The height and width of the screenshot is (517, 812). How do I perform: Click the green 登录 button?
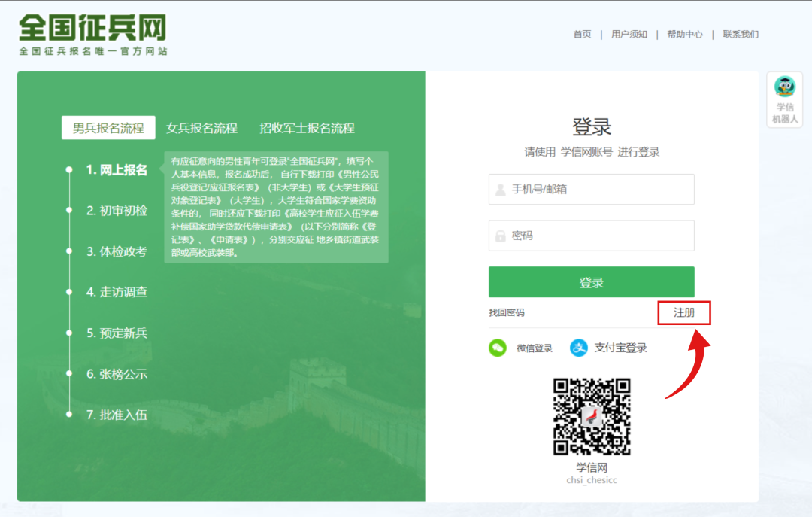click(x=592, y=281)
